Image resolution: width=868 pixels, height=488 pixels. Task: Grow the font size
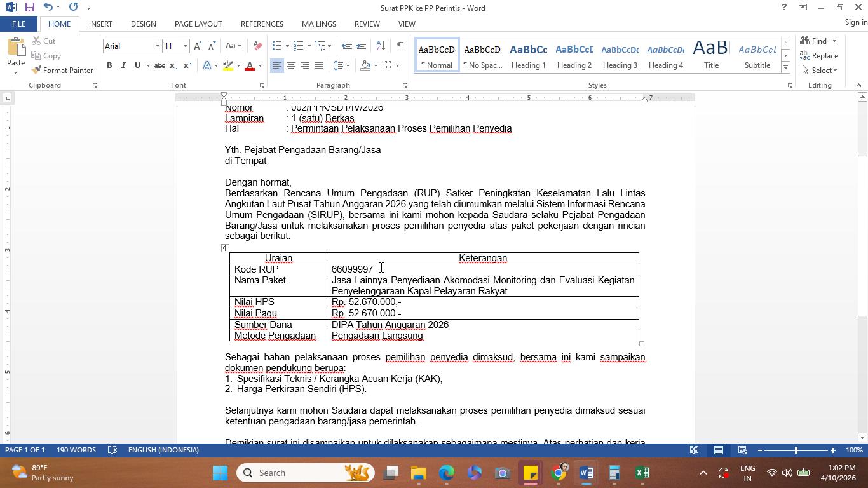click(198, 46)
